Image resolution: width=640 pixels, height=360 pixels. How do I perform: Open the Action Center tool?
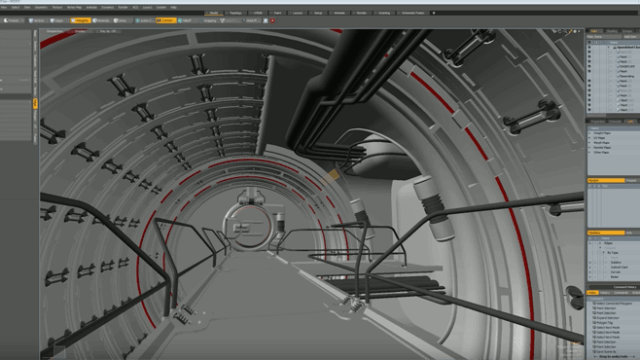pyautogui.click(x=144, y=20)
